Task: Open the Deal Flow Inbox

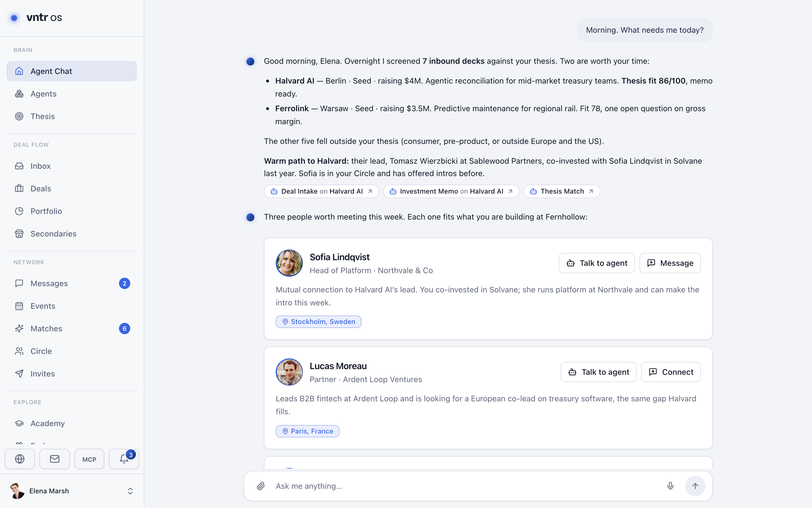Action: click(72, 166)
